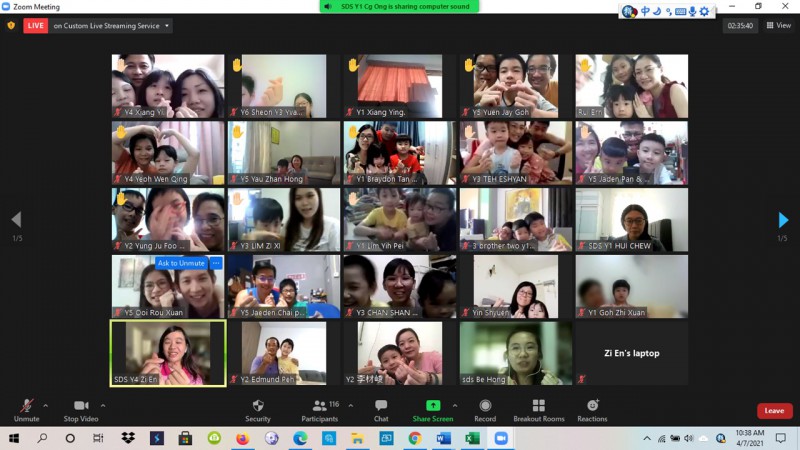The image size is (800, 450).
Task: Go to previous page of video gallery
Action: tap(15, 220)
